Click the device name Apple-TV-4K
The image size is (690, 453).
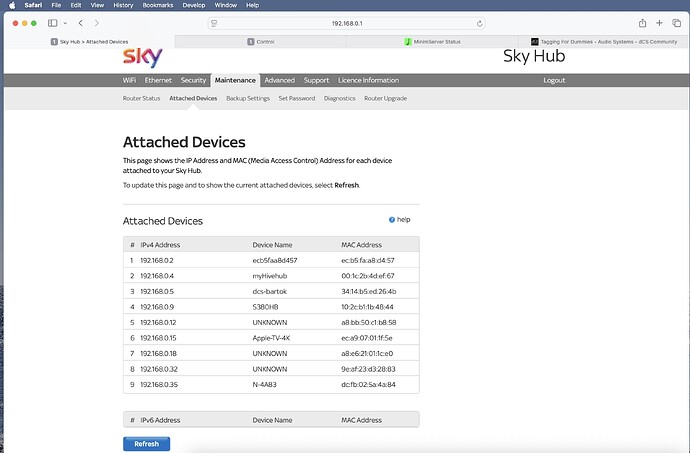click(271, 338)
